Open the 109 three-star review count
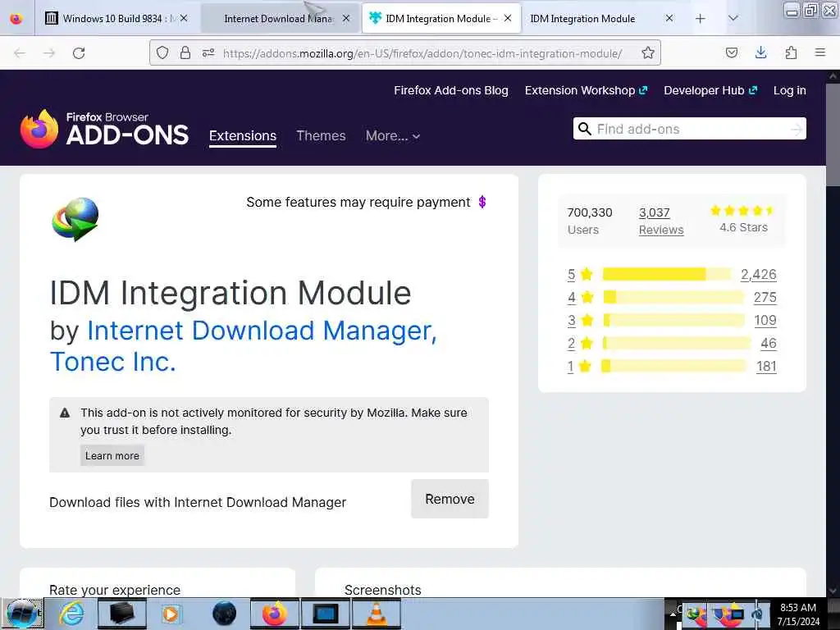840x630 pixels. point(765,321)
